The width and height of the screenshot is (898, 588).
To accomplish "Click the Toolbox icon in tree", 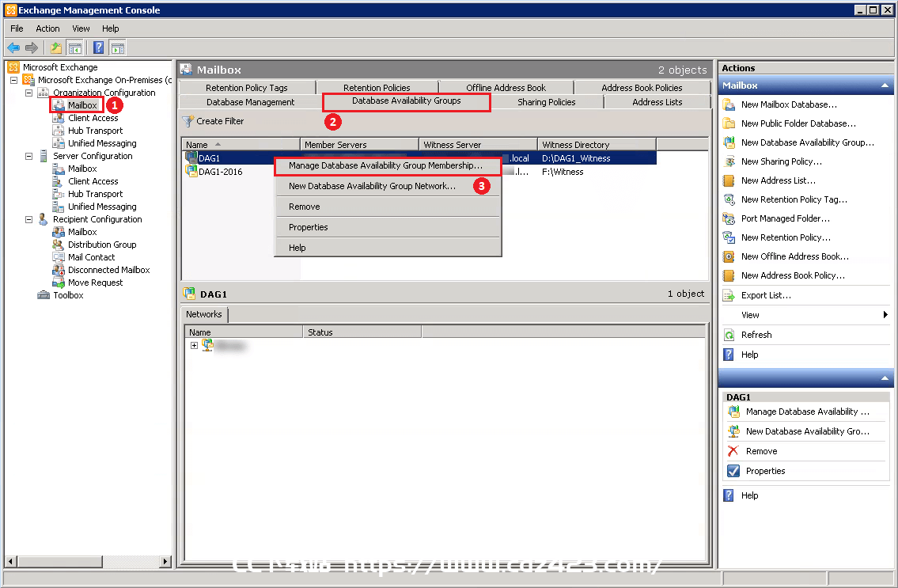I will tap(44, 295).
